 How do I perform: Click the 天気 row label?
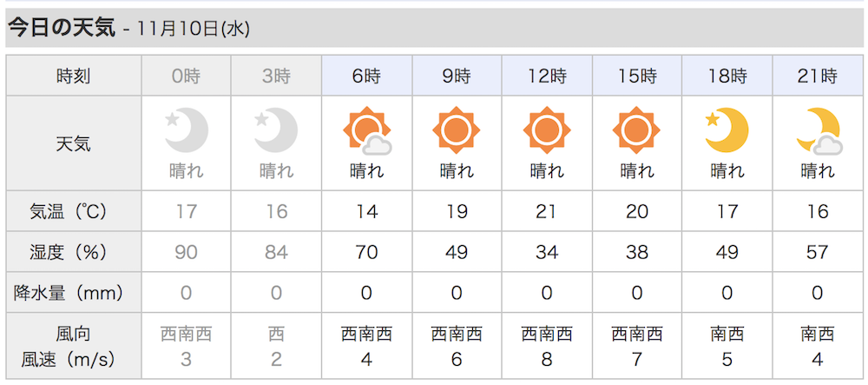pyautogui.click(x=74, y=143)
